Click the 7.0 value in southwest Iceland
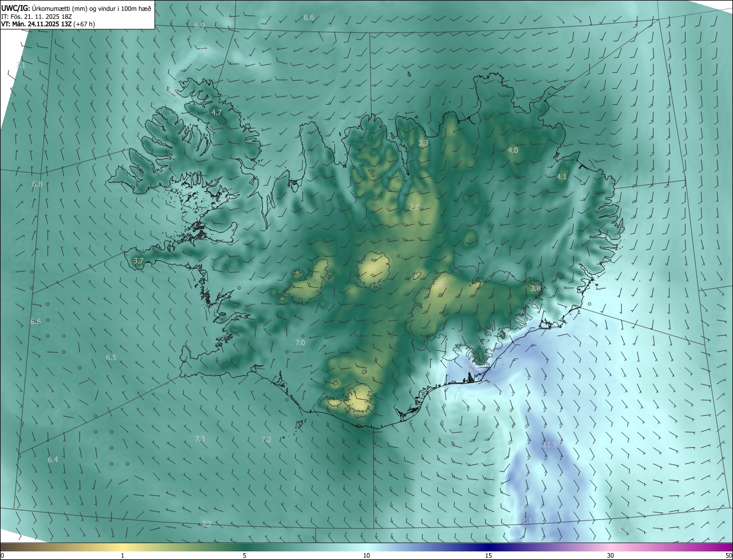 tap(300, 342)
